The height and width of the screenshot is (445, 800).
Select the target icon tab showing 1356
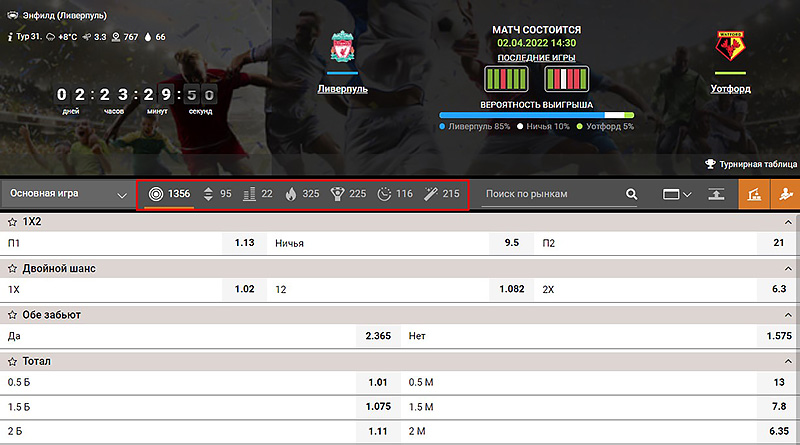tap(168, 194)
